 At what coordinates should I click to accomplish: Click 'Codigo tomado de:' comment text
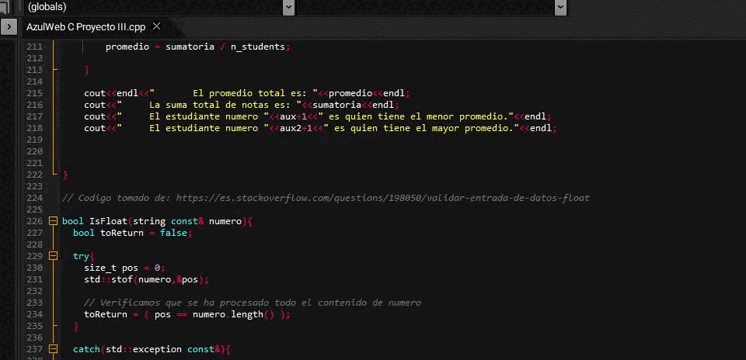pyautogui.click(x=125, y=198)
